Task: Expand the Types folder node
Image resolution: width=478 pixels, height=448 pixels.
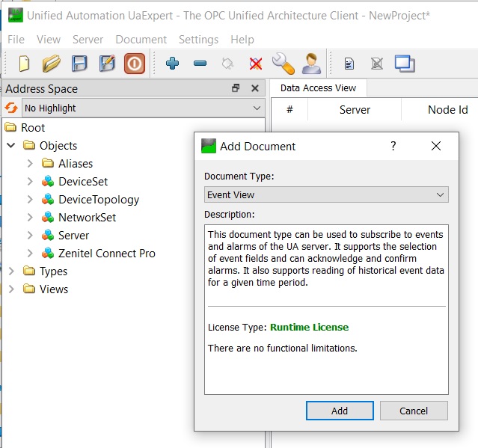Action: point(11,271)
